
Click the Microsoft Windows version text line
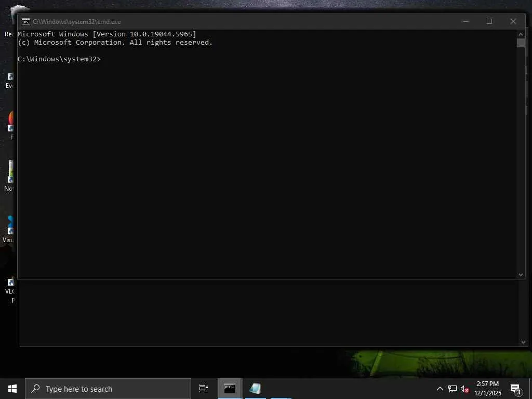point(107,34)
